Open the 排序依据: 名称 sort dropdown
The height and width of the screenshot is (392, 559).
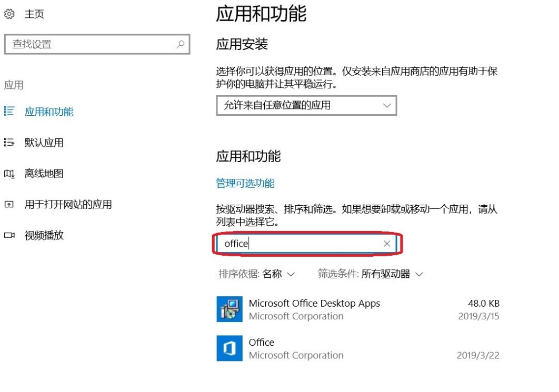257,274
